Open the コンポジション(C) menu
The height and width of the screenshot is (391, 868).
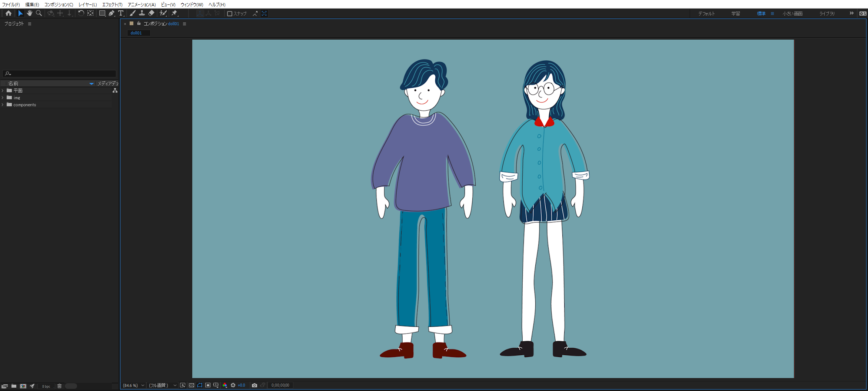tap(59, 4)
